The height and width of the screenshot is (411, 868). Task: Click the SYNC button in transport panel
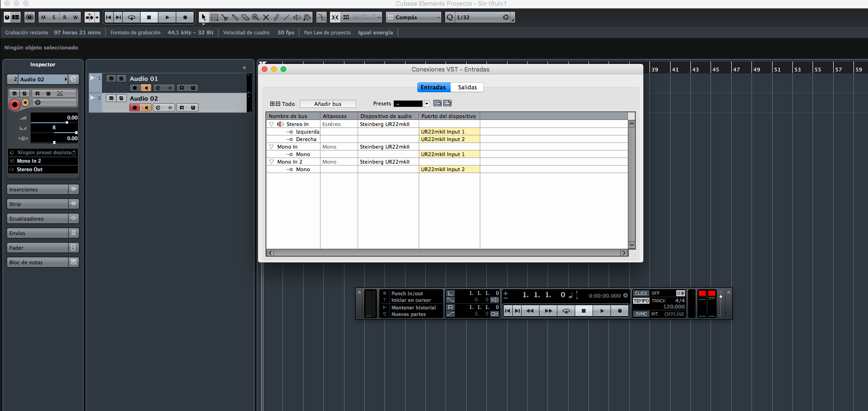641,314
